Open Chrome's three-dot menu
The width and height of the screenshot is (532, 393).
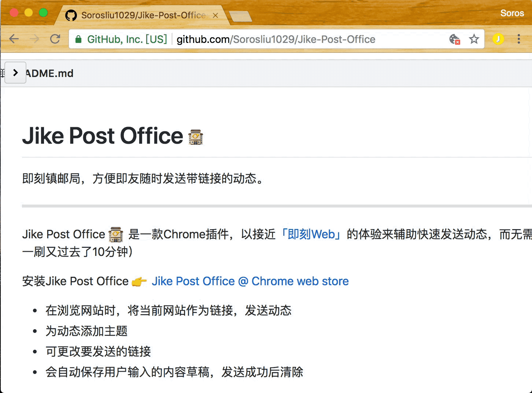(x=519, y=39)
